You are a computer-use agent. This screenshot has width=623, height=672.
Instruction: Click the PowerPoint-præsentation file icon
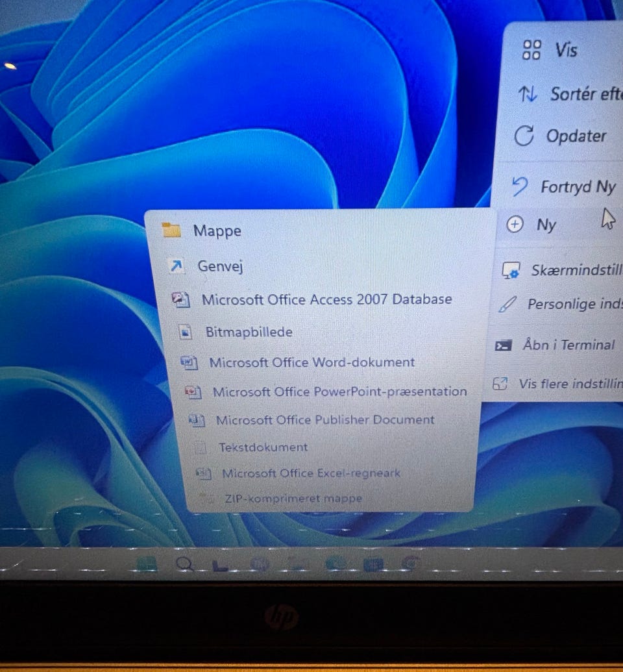[x=193, y=392]
